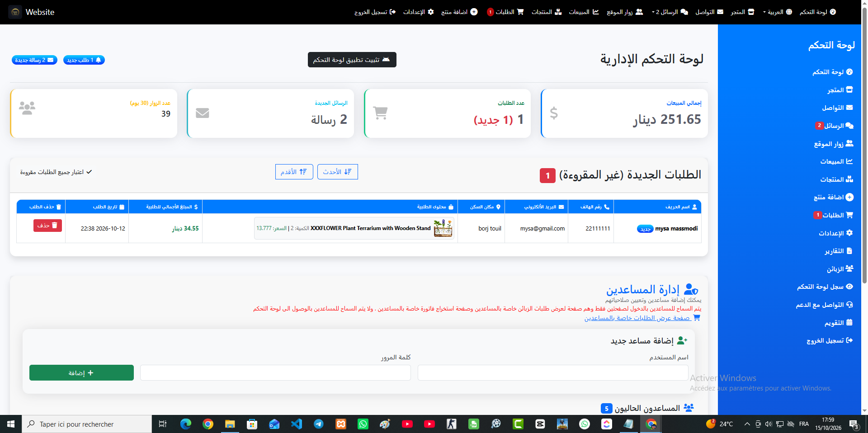
Task: Click the '2 رسالة جديدة' notification badge
Action: coord(34,60)
